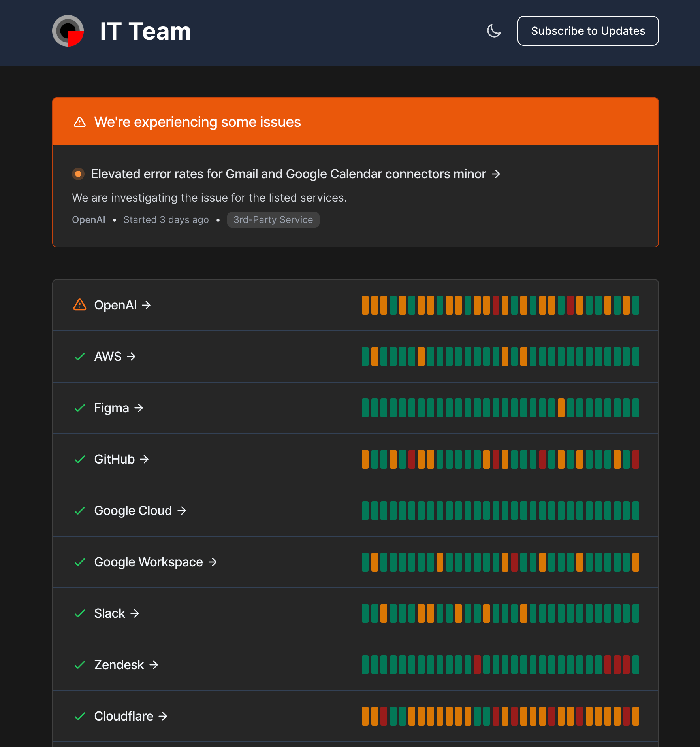
Task: Click the Subscribe to Updates button
Action: pos(588,31)
